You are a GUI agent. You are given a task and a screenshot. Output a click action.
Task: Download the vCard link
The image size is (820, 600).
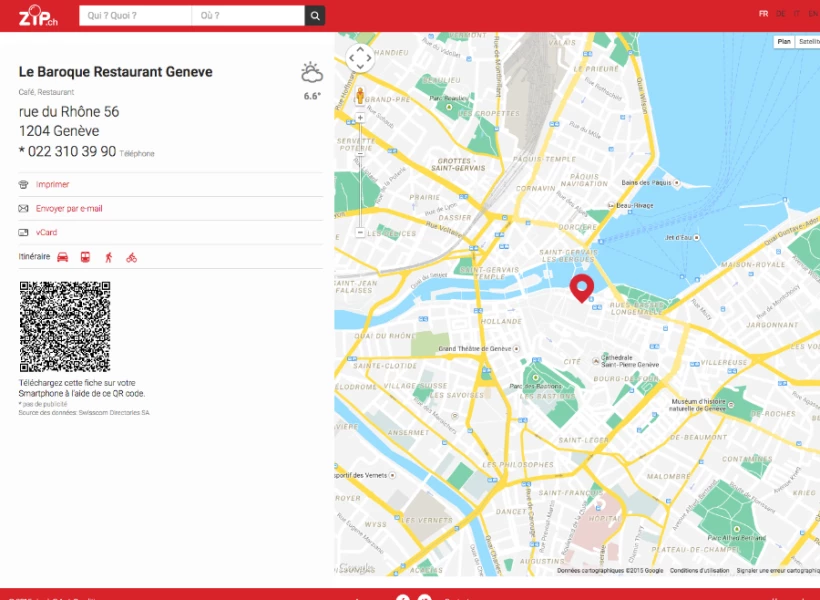pyautogui.click(x=47, y=233)
